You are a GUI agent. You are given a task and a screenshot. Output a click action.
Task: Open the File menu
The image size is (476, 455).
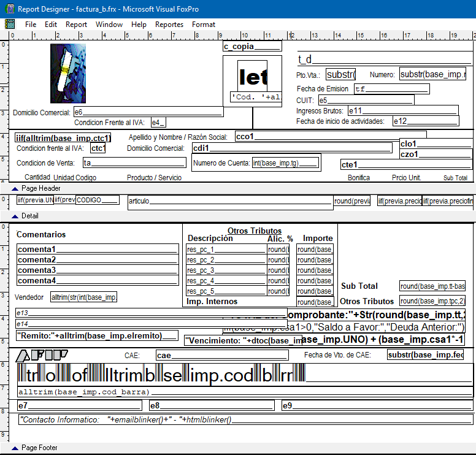point(30,25)
